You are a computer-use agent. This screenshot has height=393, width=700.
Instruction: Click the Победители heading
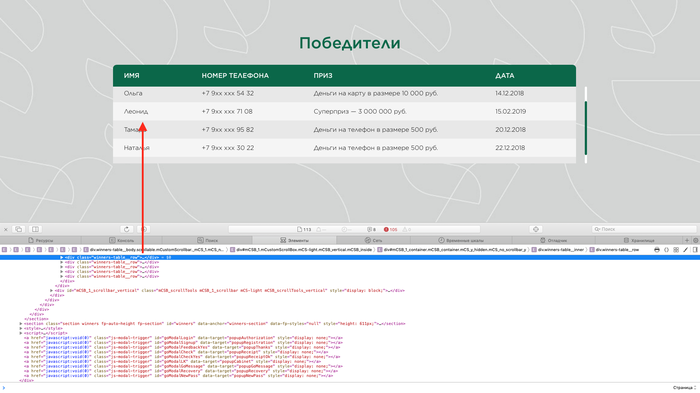(350, 43)
